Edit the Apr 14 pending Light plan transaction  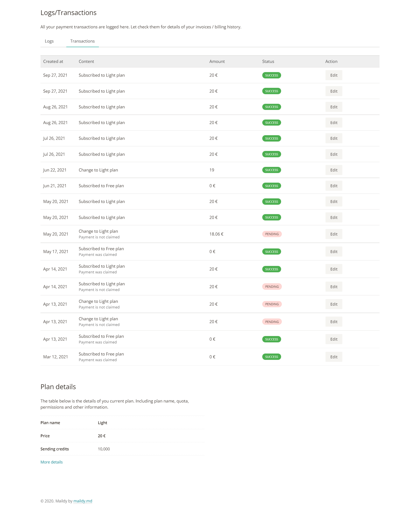click(334, 287)
